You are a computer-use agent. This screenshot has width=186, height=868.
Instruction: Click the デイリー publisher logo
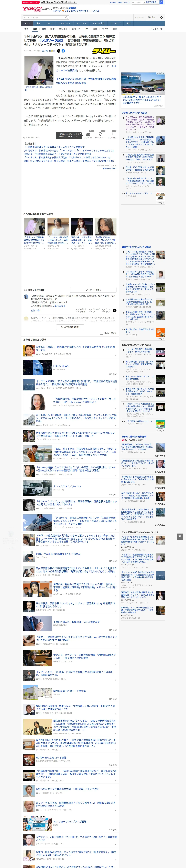click(x=104, y=51)
